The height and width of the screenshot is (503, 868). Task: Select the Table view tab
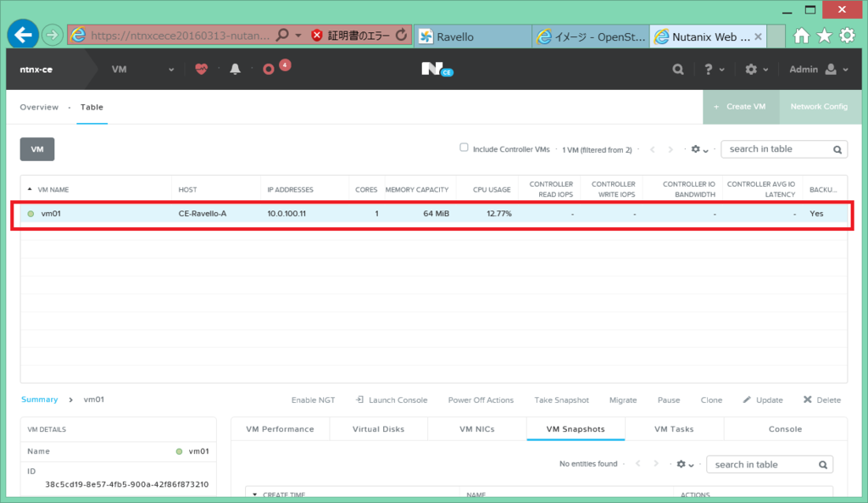tap(92, 107)
